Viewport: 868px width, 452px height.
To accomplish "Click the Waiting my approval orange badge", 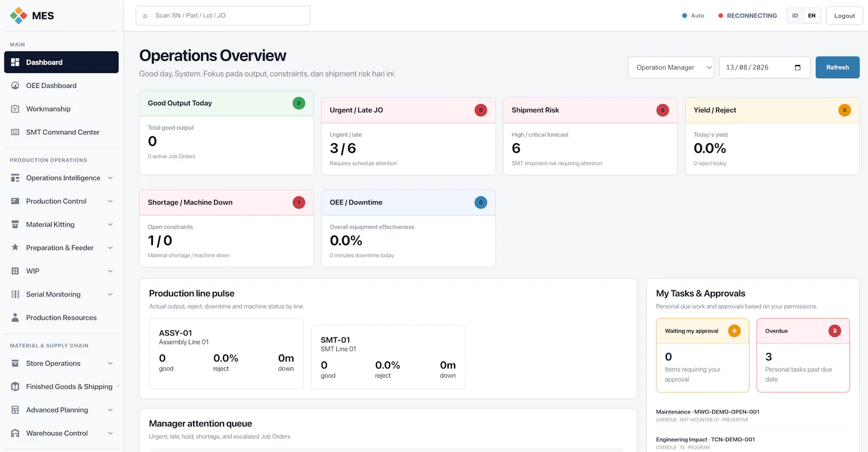I will click(x=734, y=331).
